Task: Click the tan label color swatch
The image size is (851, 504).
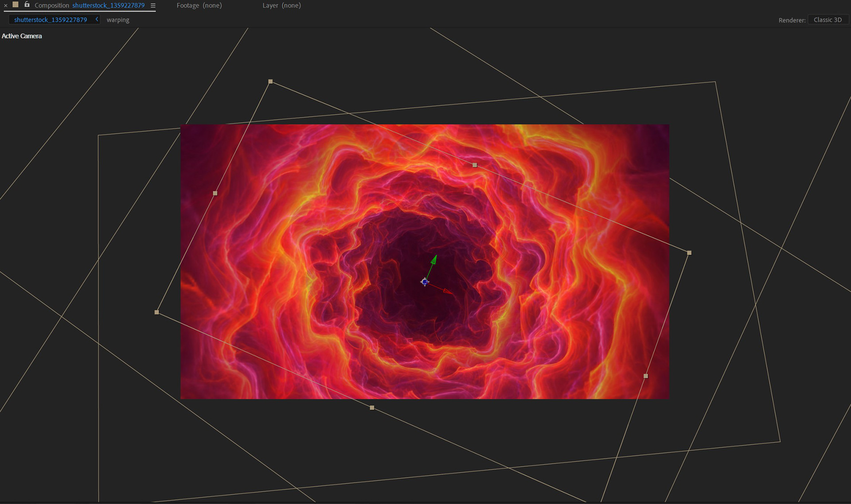Action: 16,4
